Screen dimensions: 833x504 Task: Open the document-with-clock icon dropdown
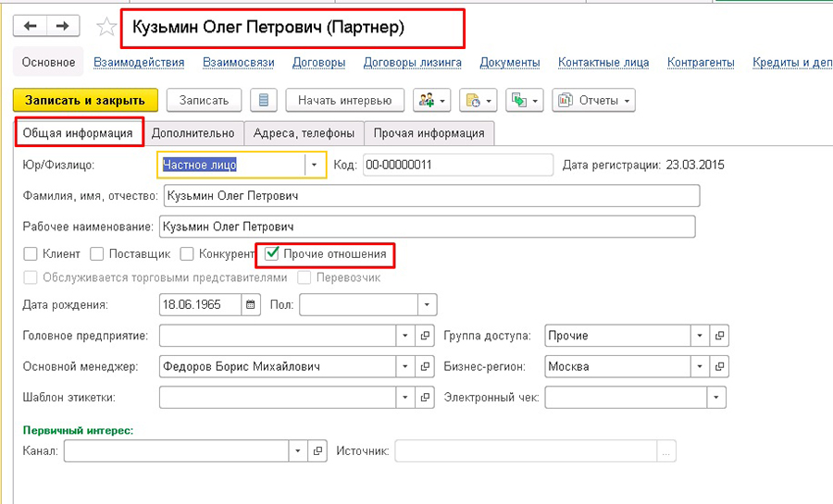click(x=479, y=100)
